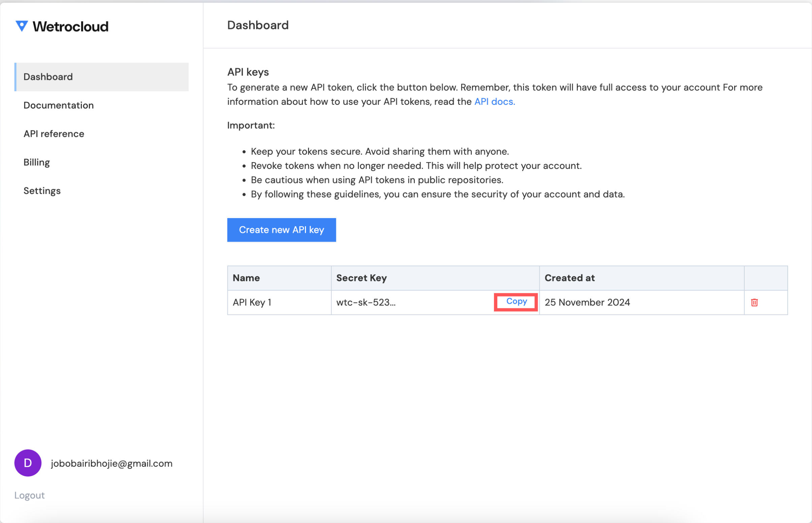Viewport: 812px width, 523px height.
Task: Click the 25 November 2024 date cell
Action: 587,302
